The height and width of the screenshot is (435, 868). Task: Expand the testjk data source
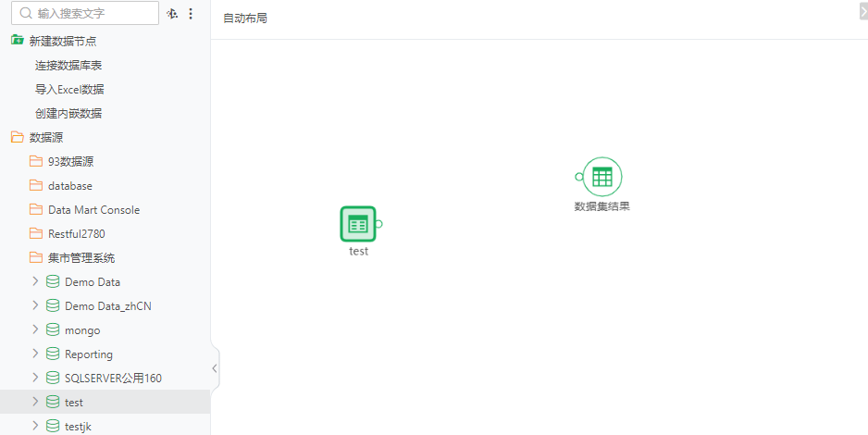pos(36,427)
